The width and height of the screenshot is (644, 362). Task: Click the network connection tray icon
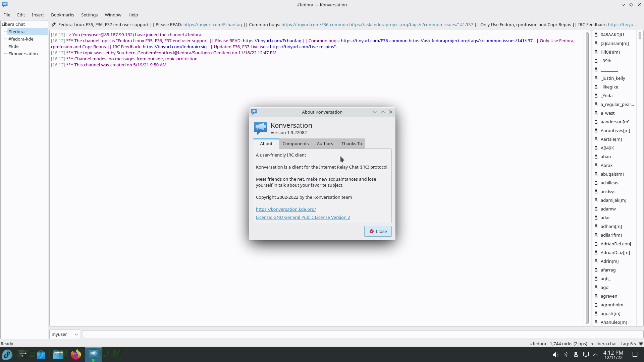tap(586, 355)
